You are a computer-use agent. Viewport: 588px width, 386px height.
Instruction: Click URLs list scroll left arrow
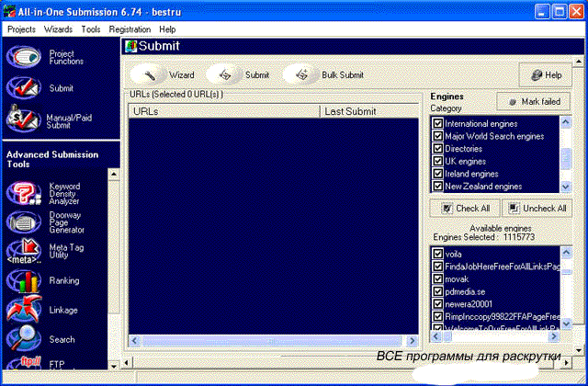pos(135,341)
